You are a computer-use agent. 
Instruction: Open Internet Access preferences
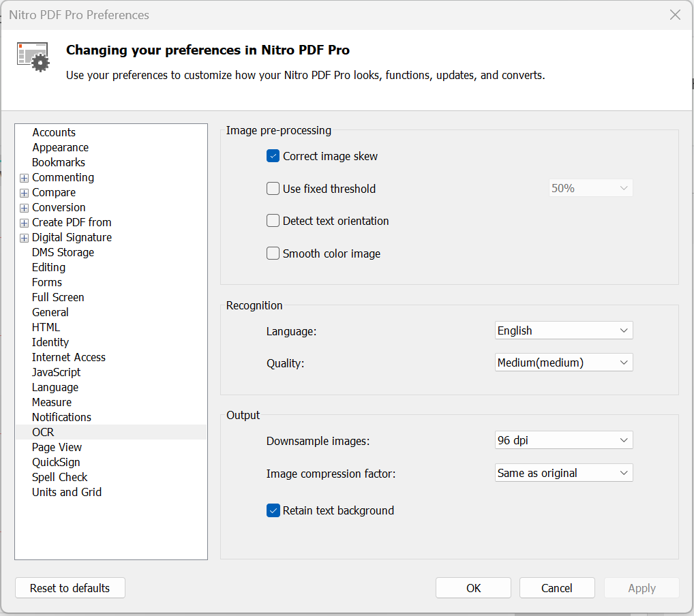[x=69, y=358]
